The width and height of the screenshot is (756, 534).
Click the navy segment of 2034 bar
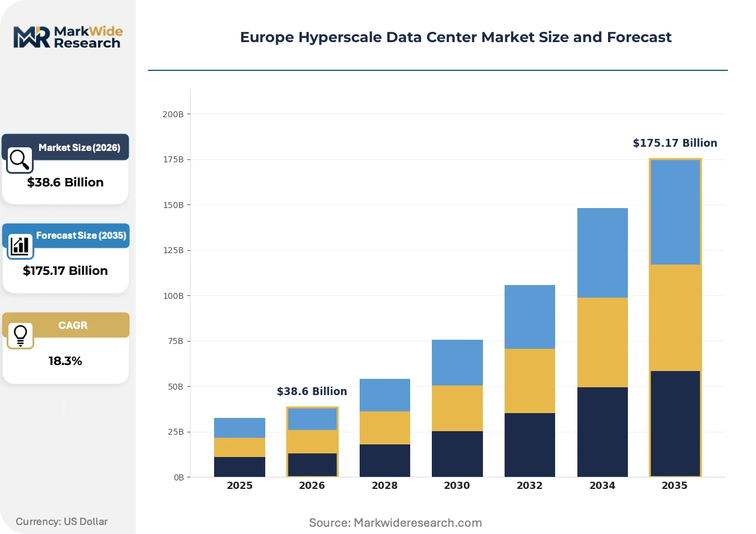pyautogui.click(x=603, y=432)
